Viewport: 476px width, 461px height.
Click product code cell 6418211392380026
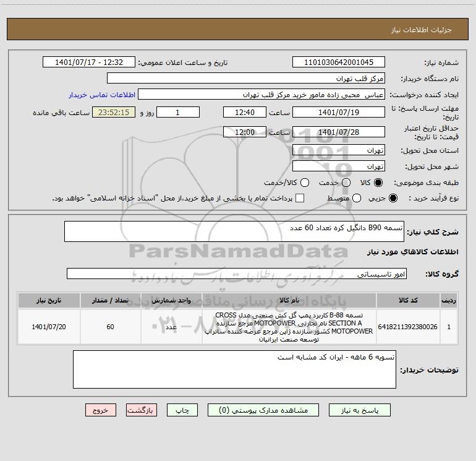click(408, 327)
